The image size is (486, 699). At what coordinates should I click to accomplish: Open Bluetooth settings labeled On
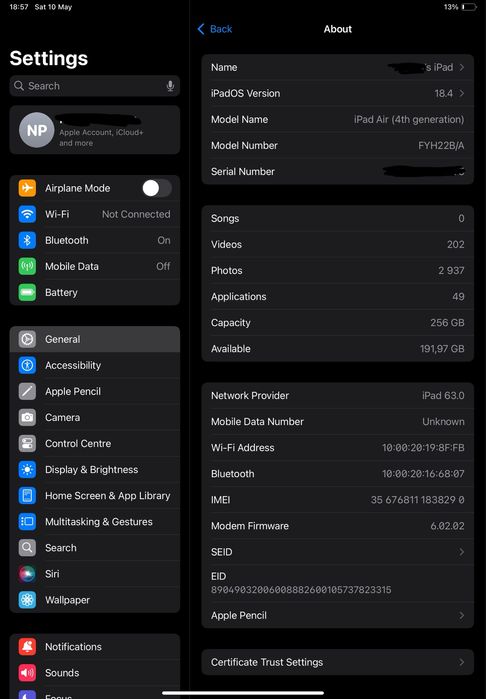[95, 240]
